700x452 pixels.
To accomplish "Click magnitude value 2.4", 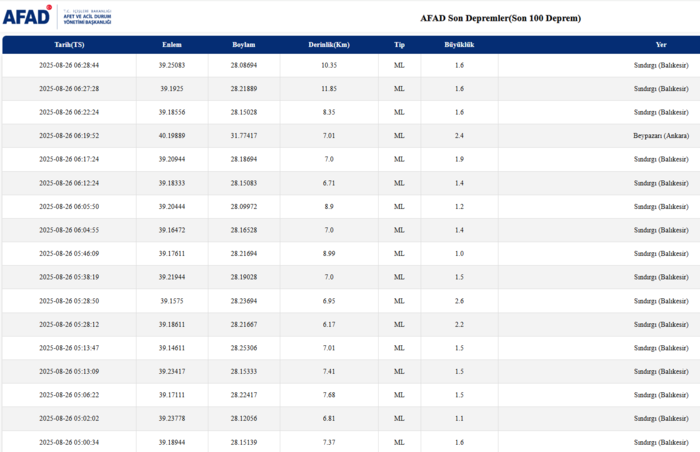I will point(459,136).
